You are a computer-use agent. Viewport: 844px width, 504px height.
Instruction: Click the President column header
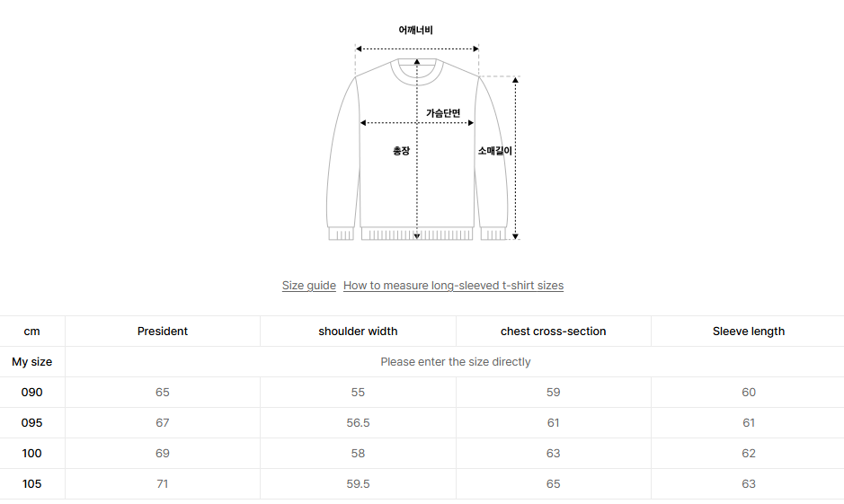(163, 332)
